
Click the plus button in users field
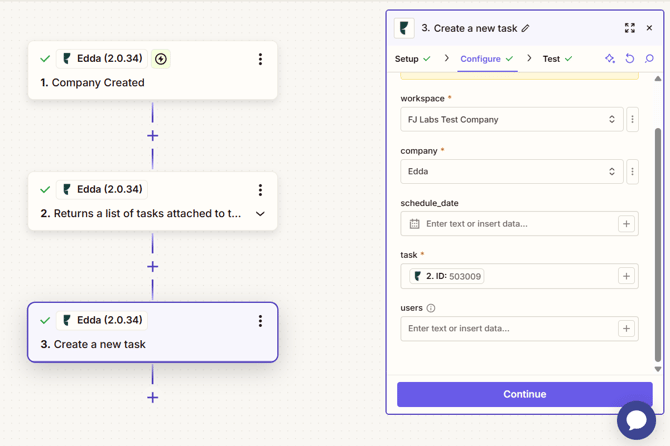tap(626, 328)
